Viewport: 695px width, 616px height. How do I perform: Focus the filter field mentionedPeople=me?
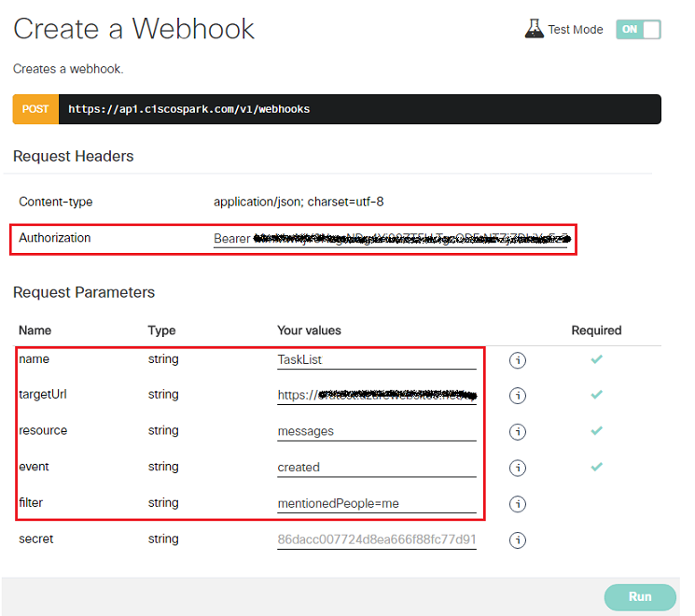[376, 503]
